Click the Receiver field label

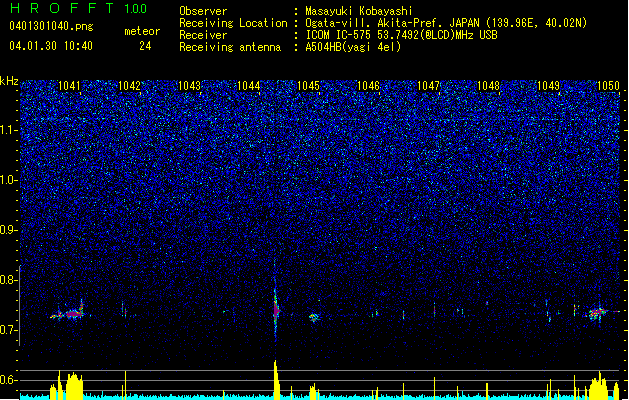(x=203, y=35)
